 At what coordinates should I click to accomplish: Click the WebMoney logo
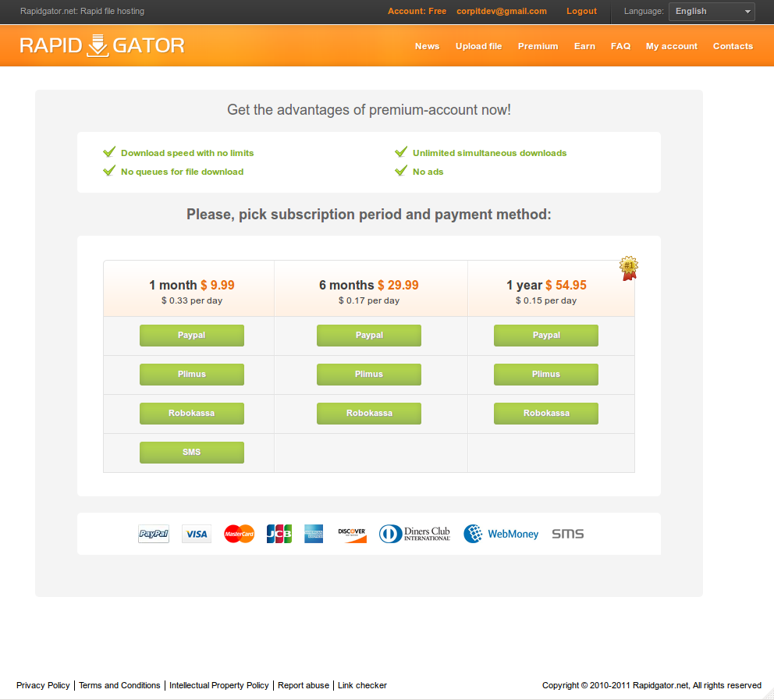point(501,534)
